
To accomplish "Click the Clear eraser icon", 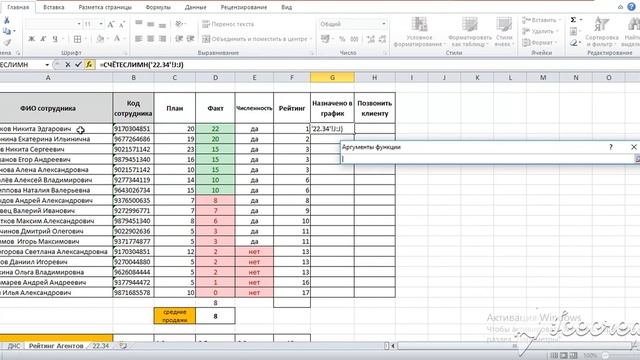I will tap(574, 42).
